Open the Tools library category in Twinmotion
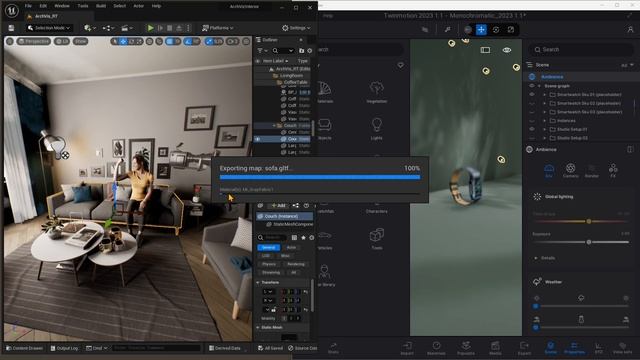Viewport: 640px width, 360px height. tap(376, 239)
